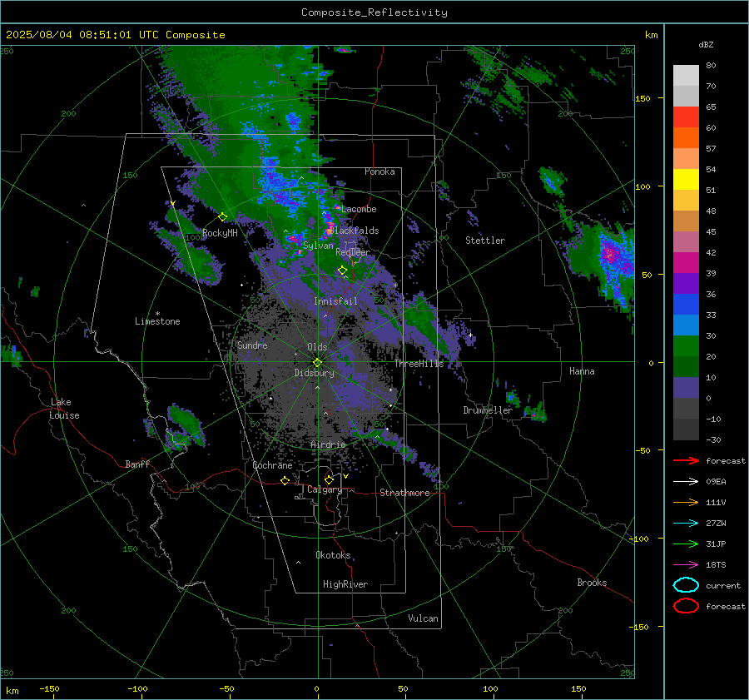Click the ThreeHills label
749x700 pixels.
tap(419, 364)
